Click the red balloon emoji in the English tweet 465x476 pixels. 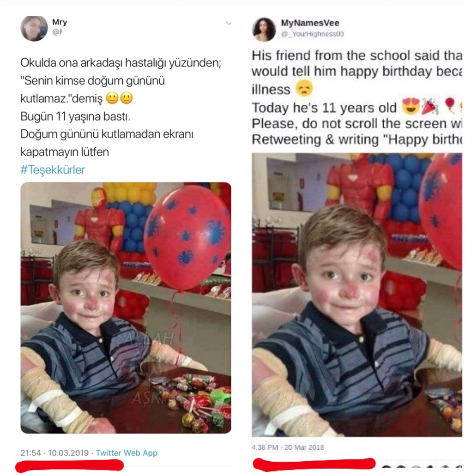click(x=450, y=105)
